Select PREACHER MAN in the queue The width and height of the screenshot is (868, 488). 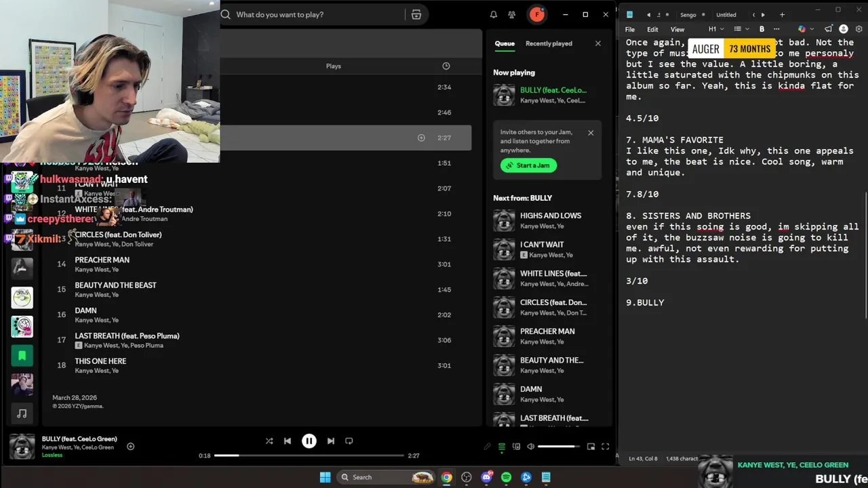coord(548,336)
